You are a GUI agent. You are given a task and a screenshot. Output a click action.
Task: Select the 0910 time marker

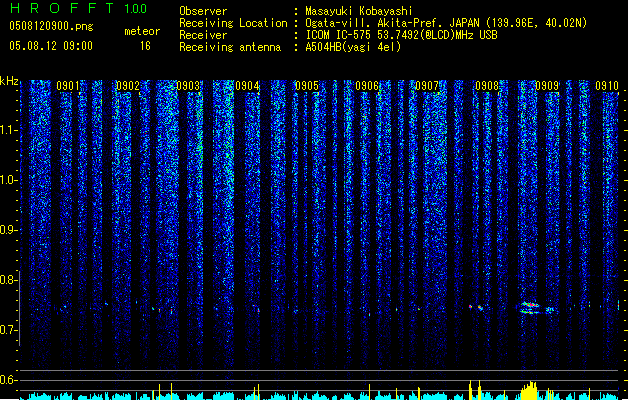607,86
